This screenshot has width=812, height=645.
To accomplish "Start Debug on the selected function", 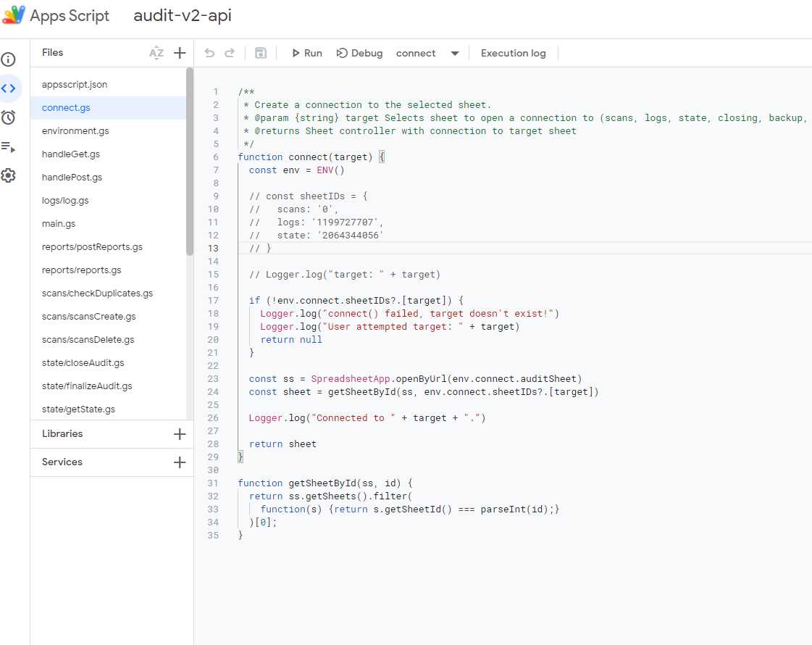I will point(359,54).
